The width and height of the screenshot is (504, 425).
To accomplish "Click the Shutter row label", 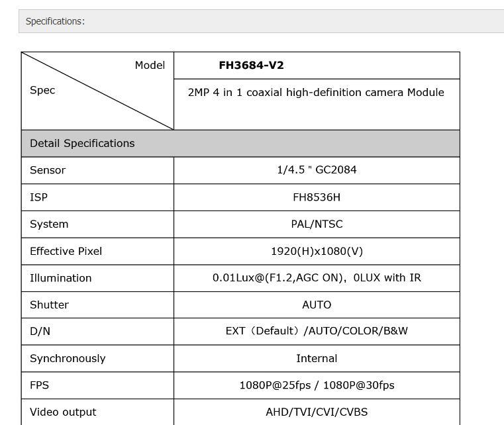I will pos(49,305).
